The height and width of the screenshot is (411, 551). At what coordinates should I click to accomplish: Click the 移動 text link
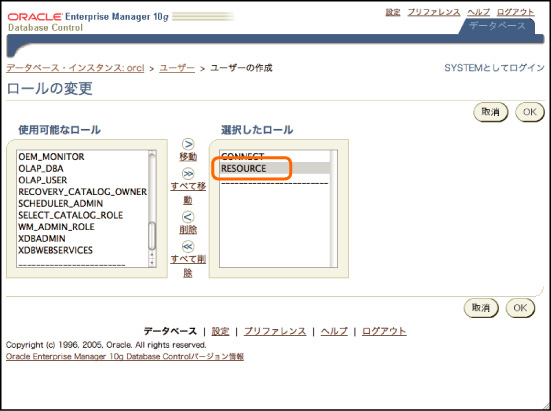tap(188, 157)
